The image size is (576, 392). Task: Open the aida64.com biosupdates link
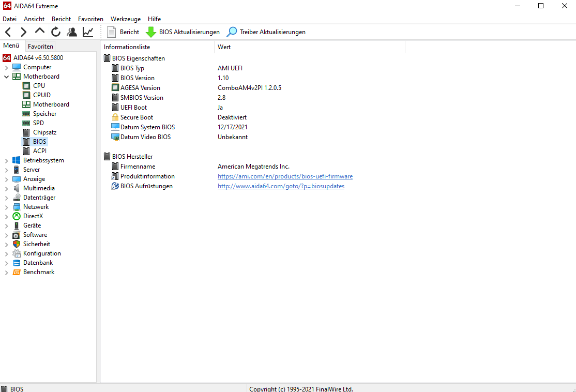281,186
